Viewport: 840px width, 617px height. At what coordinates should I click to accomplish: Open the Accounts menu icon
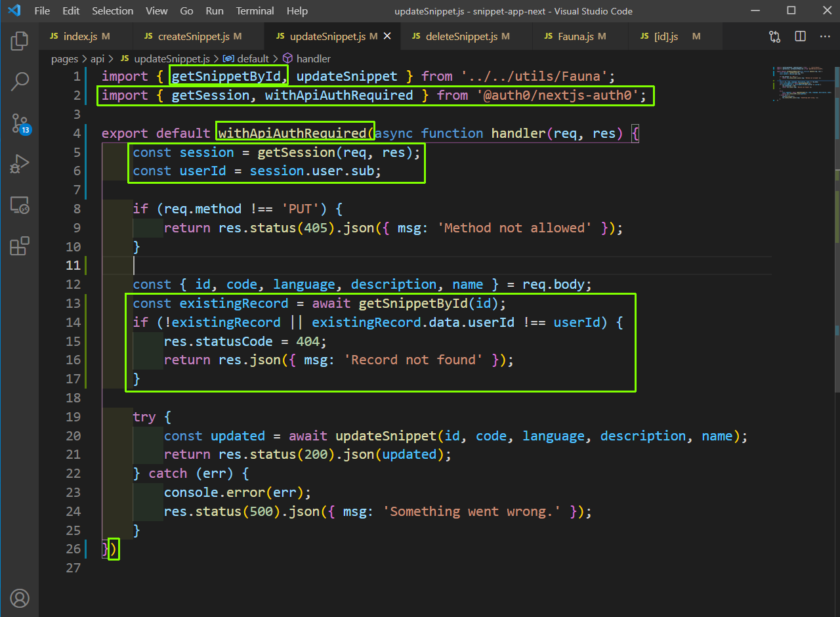(20, 598)
